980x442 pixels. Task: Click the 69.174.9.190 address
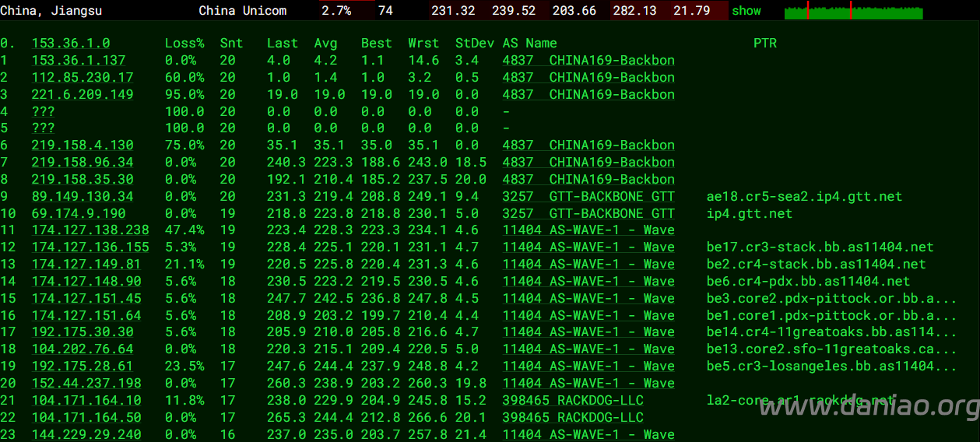(x=79, y=213)
